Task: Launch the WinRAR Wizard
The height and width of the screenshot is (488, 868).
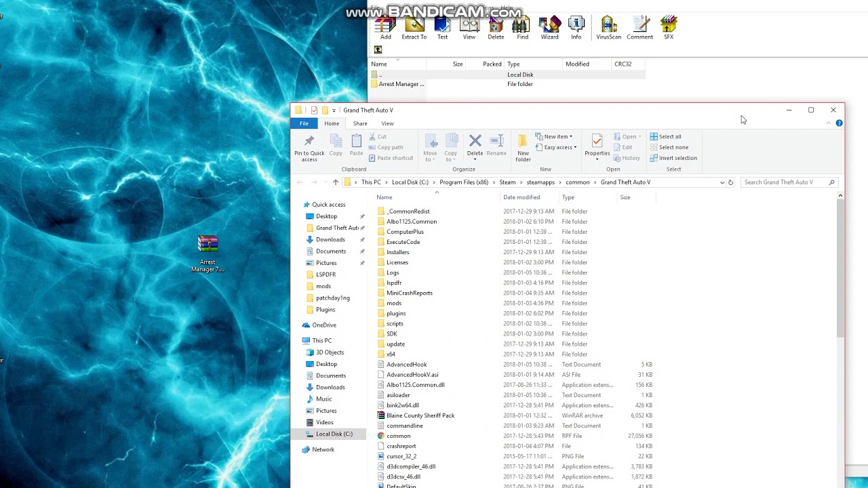Action: pos(550,28)
